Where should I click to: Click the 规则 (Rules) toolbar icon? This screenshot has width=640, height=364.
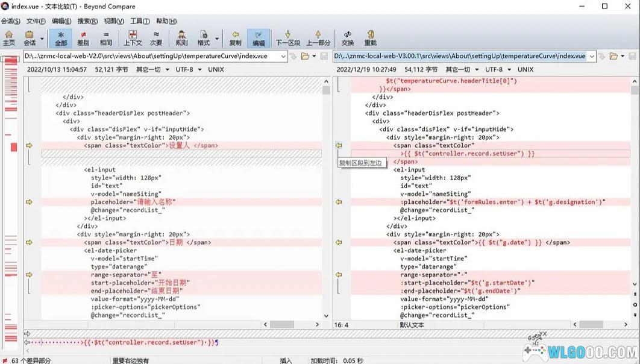[x=181, y=38]
